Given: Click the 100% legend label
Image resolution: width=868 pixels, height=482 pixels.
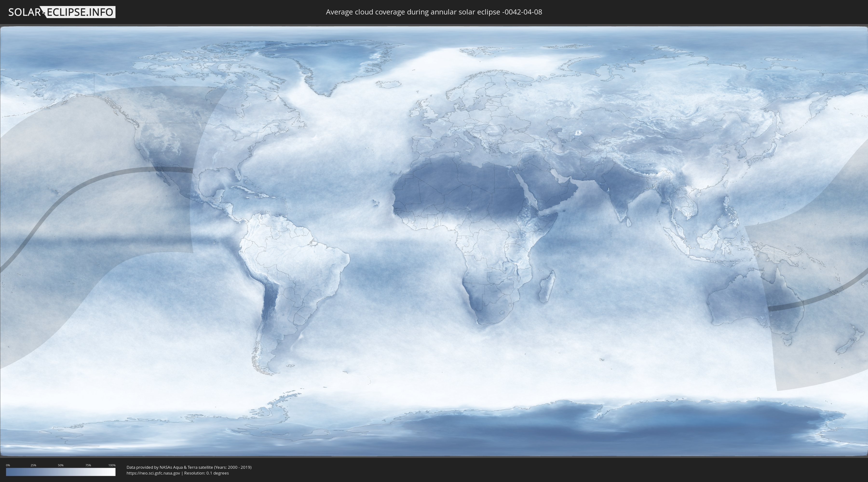Looking at the screenshot, I should pyautogui.click(x=112, y=465).
